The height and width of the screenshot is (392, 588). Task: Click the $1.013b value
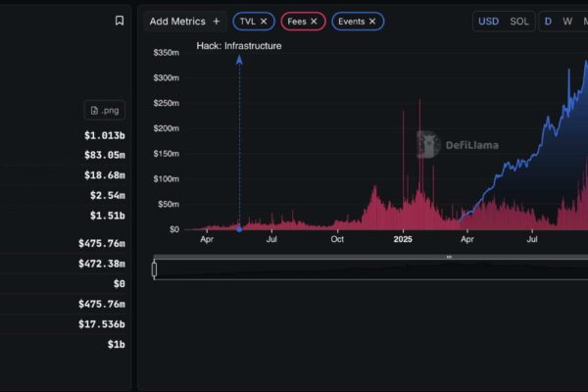[104, 135]
